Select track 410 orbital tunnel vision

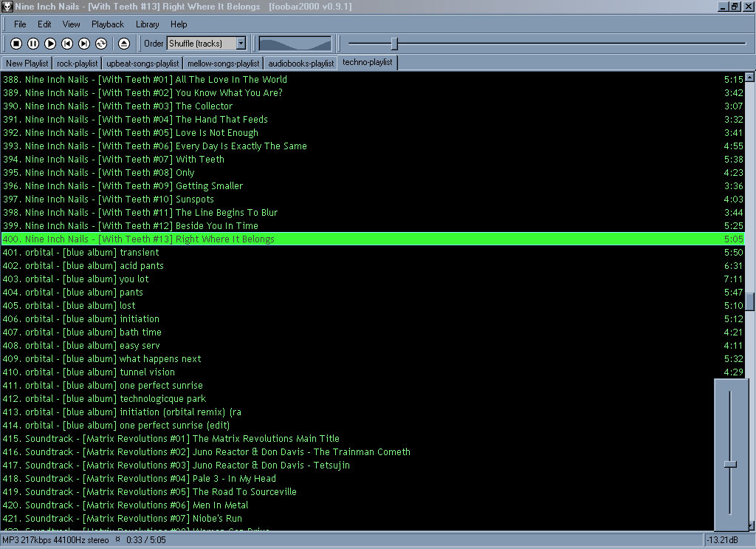point(372,372)
